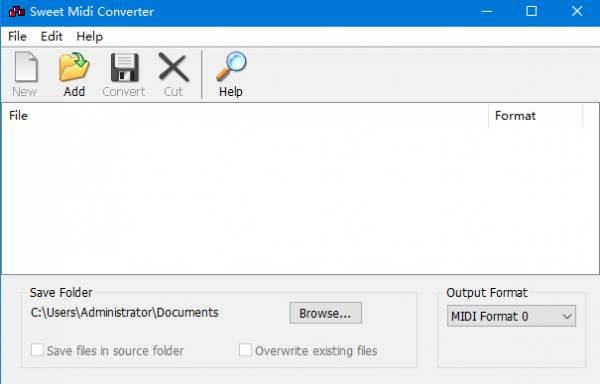Click the Browse... button
This screenshot has width=600, height=384.
pyautogui.click(x=326, y=313)
